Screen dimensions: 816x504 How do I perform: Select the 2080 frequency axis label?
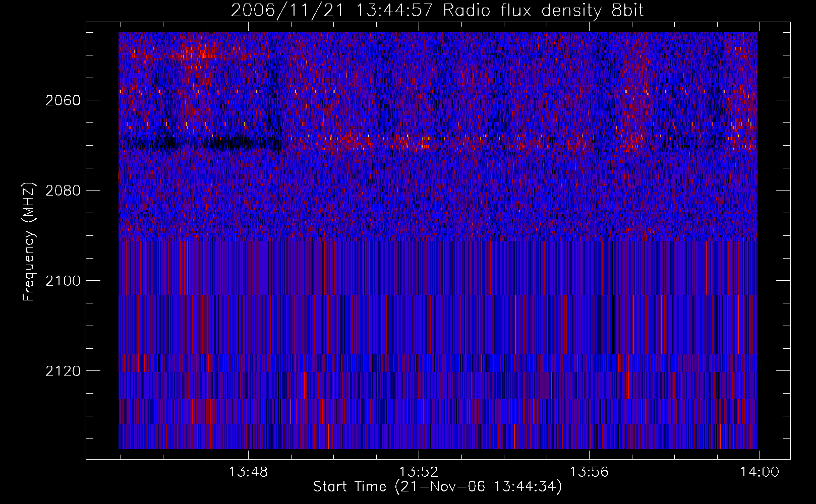point(63,191)
